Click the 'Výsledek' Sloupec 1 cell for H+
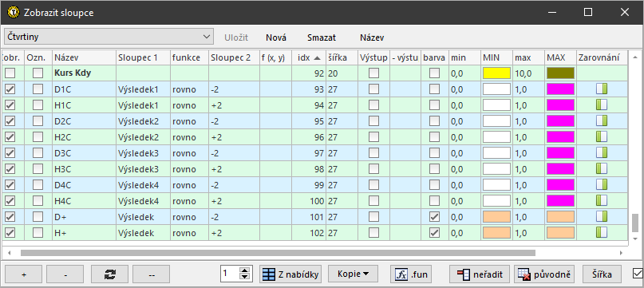Image resolution: width=644 pixels, height=288 pixels. coord(143,233)
